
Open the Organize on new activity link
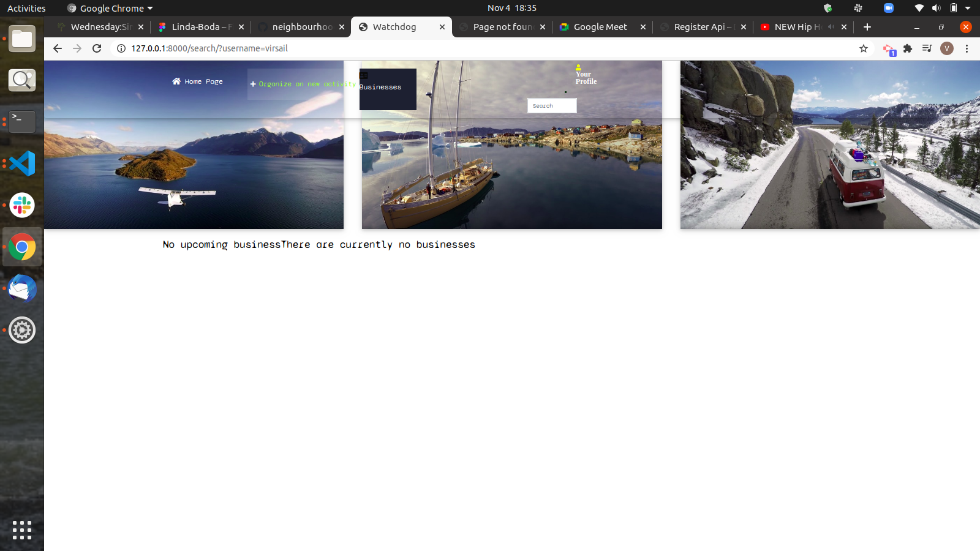click(306, 84)
